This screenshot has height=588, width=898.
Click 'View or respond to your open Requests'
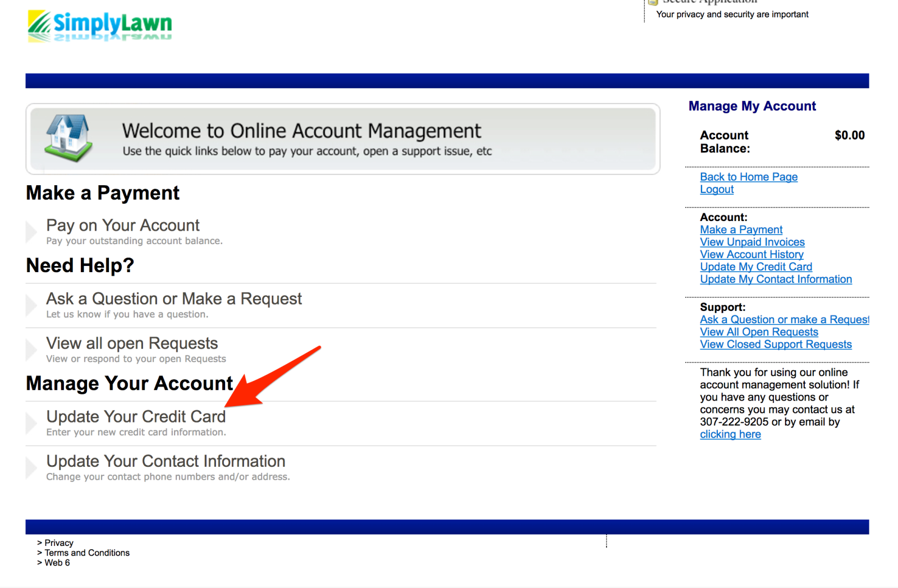[136, 359]
